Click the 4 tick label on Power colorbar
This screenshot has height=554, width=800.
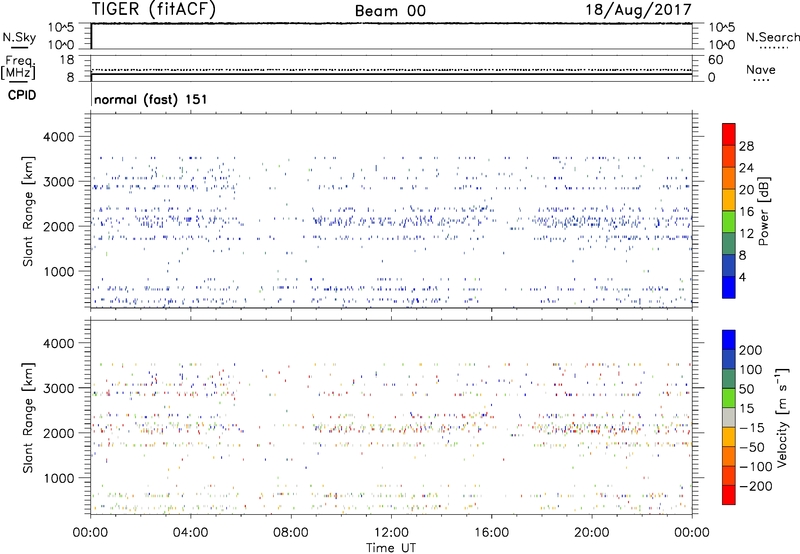tap(742, 277)
